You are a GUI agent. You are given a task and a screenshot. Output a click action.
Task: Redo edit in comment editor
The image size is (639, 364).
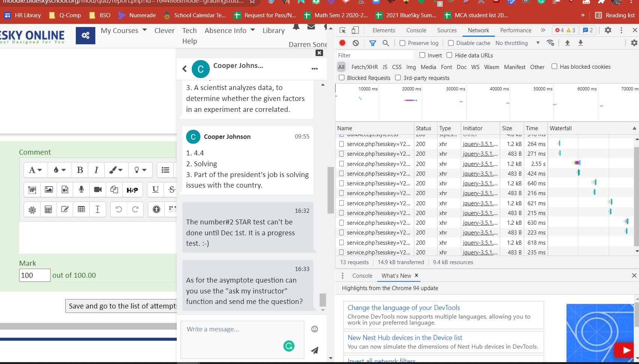tap(135, 209)
